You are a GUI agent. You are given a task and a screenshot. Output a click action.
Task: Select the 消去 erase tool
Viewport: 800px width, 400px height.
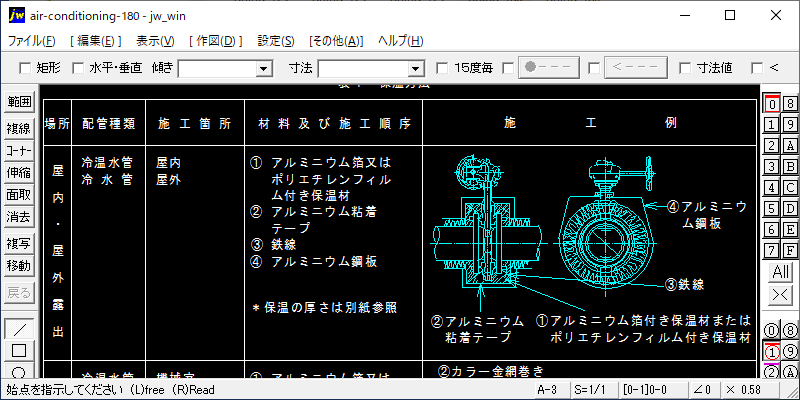19,217
